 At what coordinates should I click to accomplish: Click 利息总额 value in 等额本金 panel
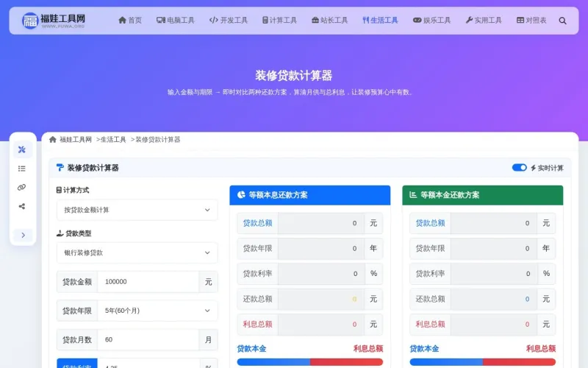point(493,325)
